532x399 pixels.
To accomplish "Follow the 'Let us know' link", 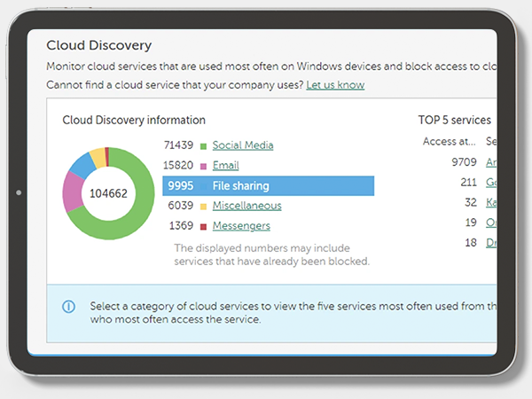I will (x=335, y=85).
